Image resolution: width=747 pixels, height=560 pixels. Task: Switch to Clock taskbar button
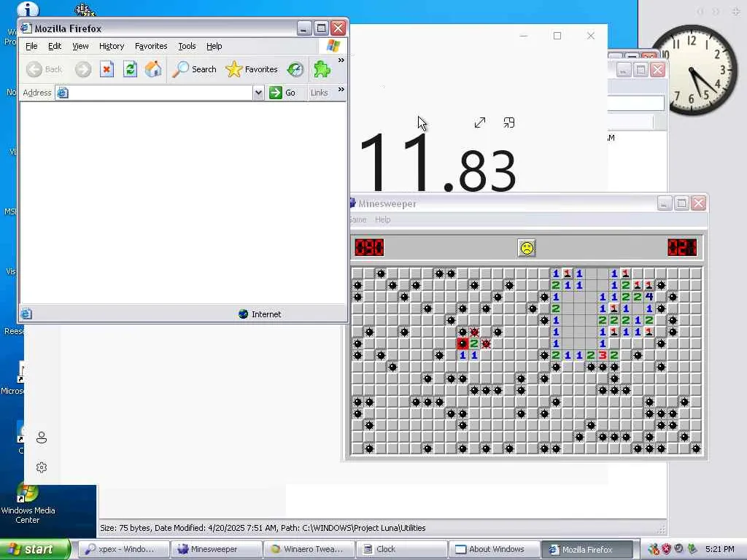[x=402, y=549]
